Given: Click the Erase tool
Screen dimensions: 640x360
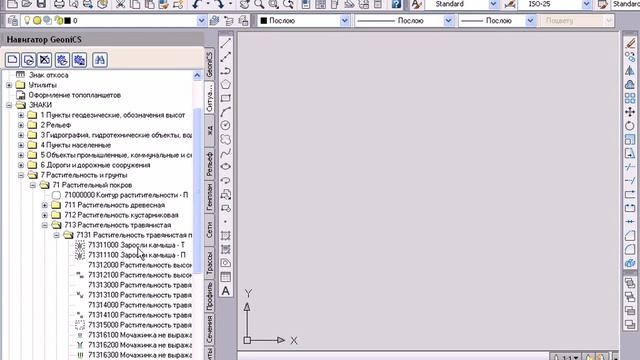Looking at the screenshot, I should point(630,43).
